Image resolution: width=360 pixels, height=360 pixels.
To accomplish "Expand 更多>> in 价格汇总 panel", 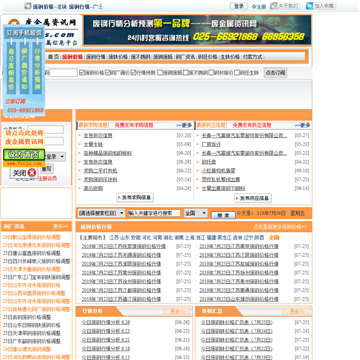I will [297, 311].
